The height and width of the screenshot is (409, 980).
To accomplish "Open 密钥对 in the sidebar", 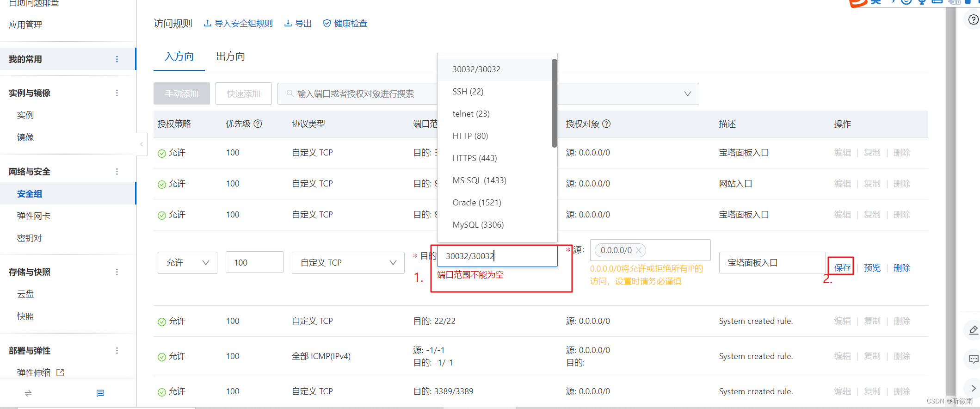I will pos(30,238).
